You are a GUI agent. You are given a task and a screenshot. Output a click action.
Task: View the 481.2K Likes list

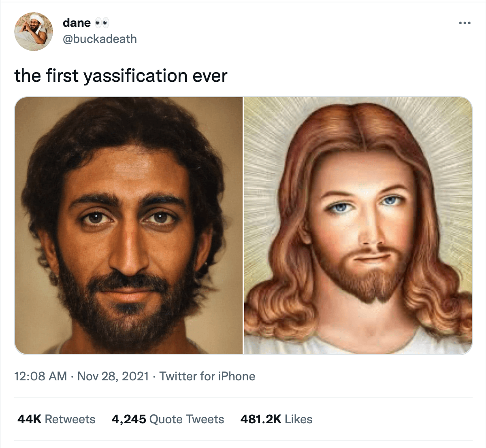[276, 419]
